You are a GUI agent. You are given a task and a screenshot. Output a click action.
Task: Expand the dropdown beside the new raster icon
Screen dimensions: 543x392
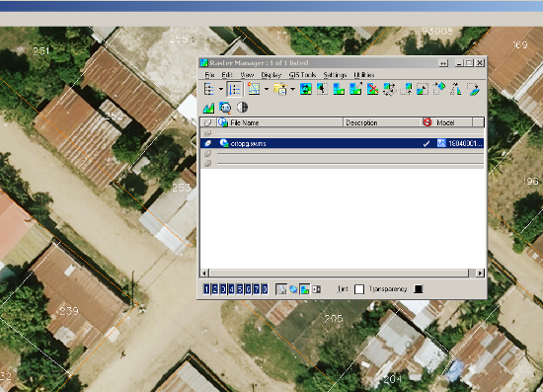coord(267,89)
